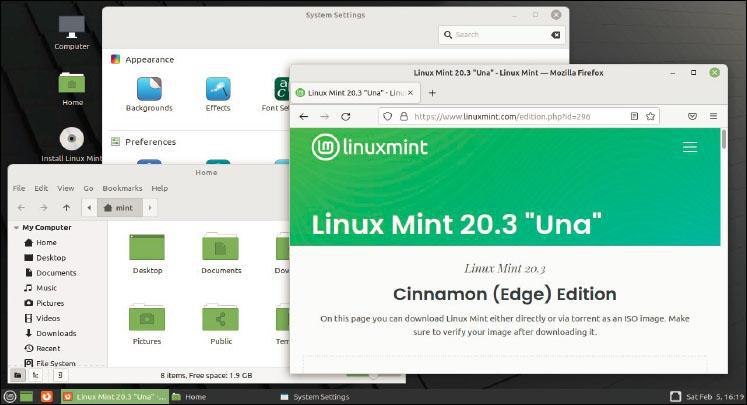Clear the System Settings search text
This screenshot has height=405, width=747.
pos(555,35)
